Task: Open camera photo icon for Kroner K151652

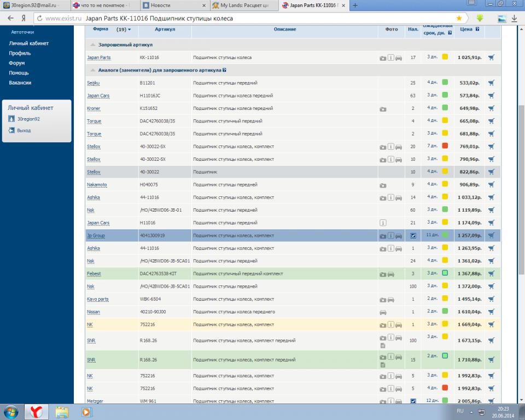Action: pos(383,109)
